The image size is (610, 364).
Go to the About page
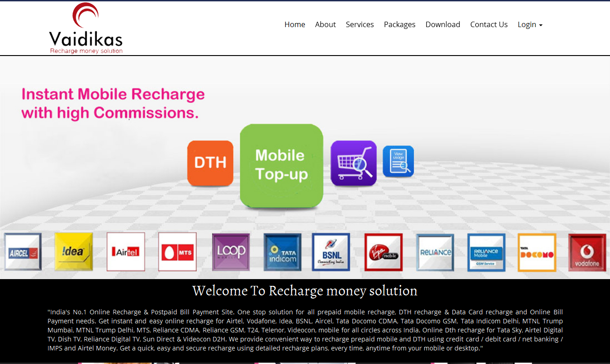click(x=326, y=24)
